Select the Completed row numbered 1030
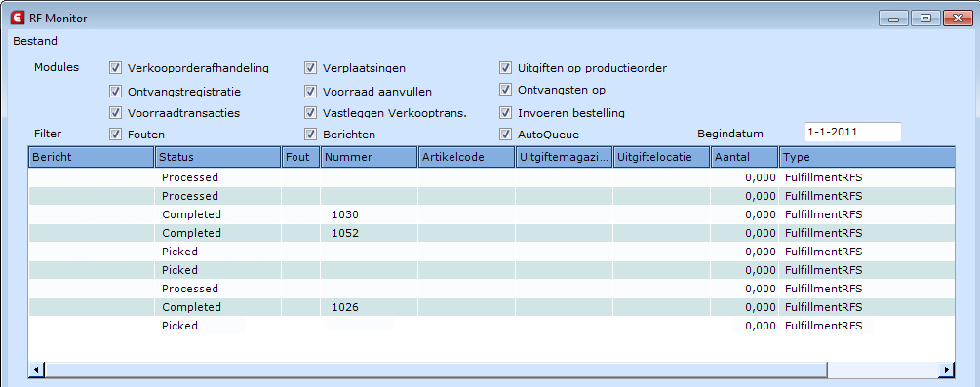 tap(491, 214)
